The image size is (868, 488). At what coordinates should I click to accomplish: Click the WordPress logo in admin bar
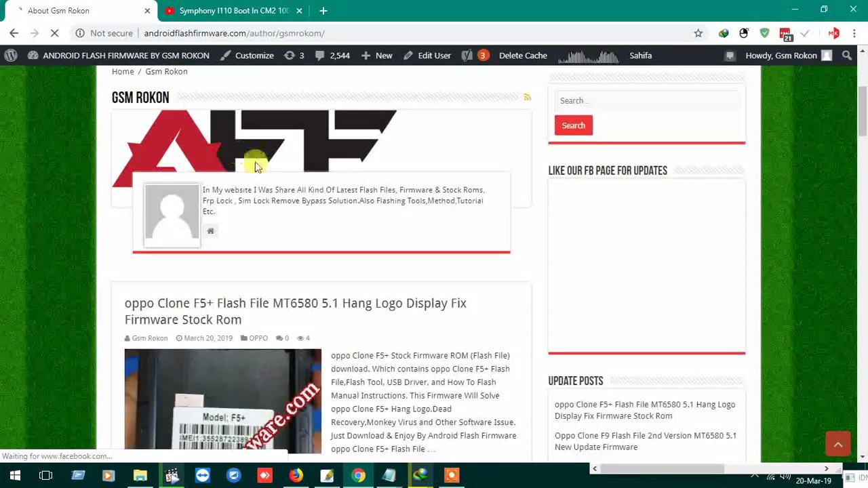11,56
